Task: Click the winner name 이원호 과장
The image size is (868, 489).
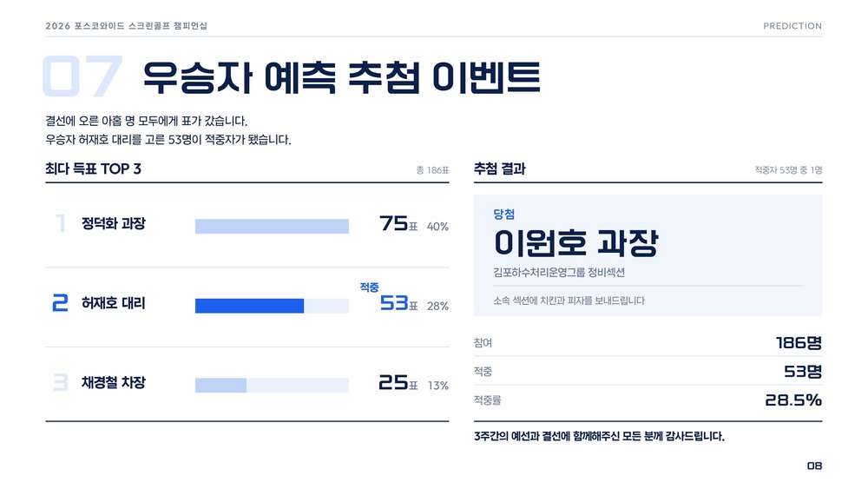Action: [x=575, y=243]
